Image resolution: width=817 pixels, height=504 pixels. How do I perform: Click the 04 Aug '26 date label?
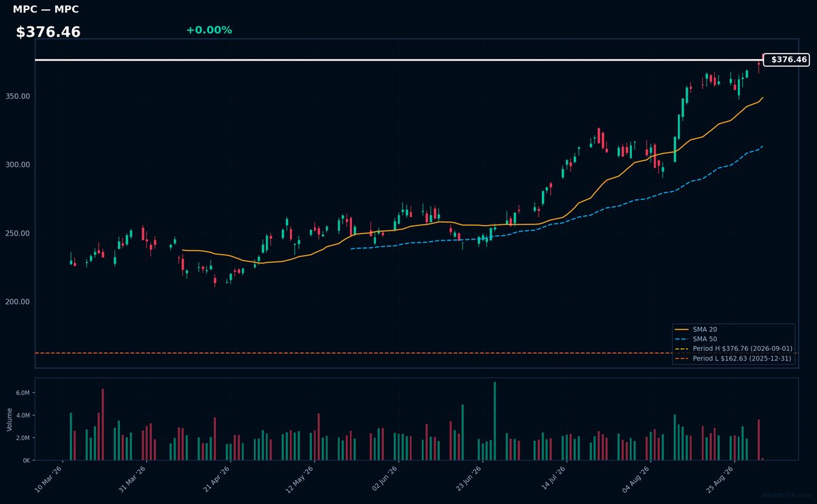636,478
